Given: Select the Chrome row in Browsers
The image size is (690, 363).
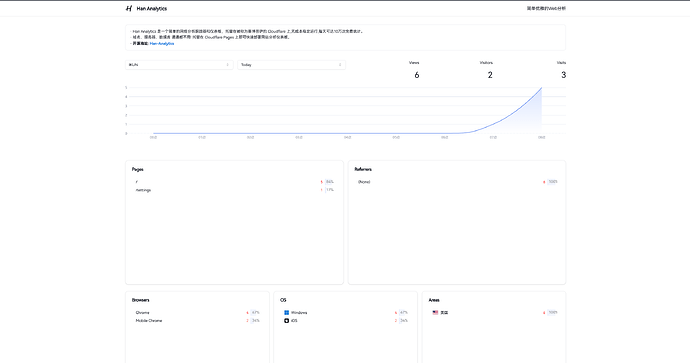Looking at the screenshot, I should (197, 312).
